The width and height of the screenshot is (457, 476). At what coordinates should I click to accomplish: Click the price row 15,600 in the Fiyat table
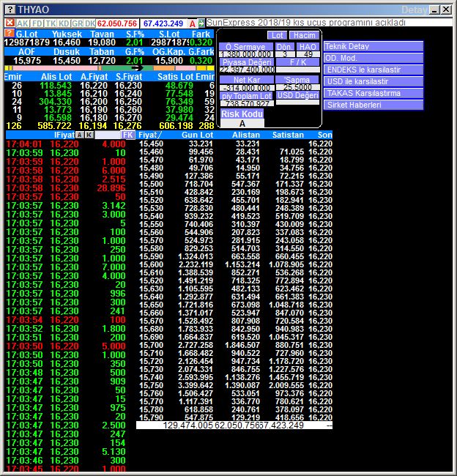pos(236,264)
